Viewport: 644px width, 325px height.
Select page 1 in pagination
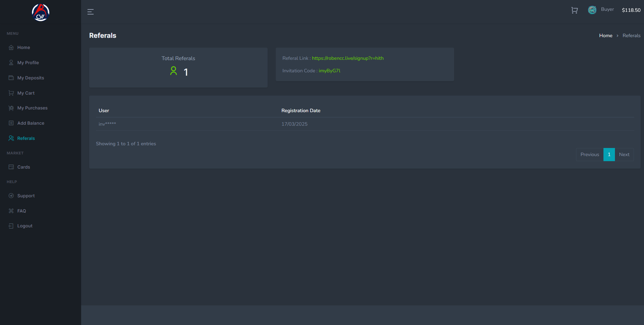point(609,155)
